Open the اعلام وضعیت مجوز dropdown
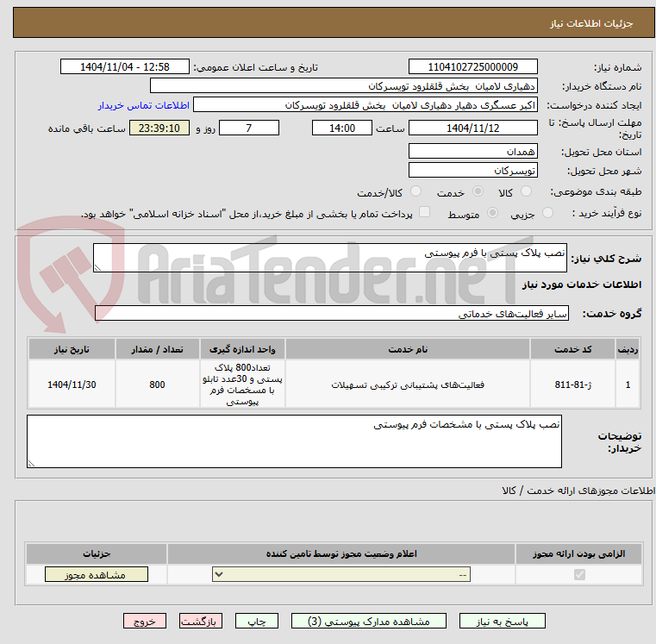The width and height of the screenshot is (656, 644). tap(341, 574)
